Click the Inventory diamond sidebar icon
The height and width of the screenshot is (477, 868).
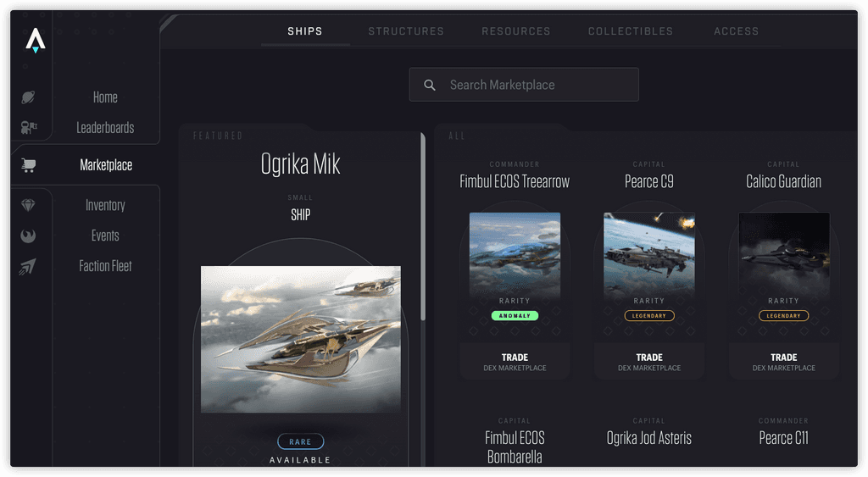(x=28, y=205)
